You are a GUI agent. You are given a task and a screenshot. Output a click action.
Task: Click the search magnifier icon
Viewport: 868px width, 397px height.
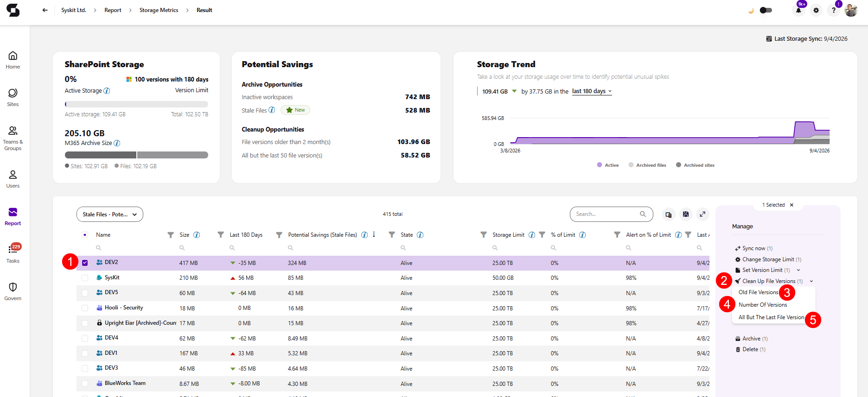coord(643,214)
